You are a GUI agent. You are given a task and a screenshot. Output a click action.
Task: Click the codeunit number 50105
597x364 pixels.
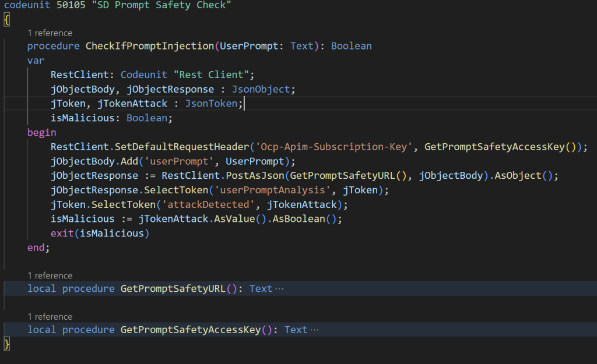[x=70, y=5]
